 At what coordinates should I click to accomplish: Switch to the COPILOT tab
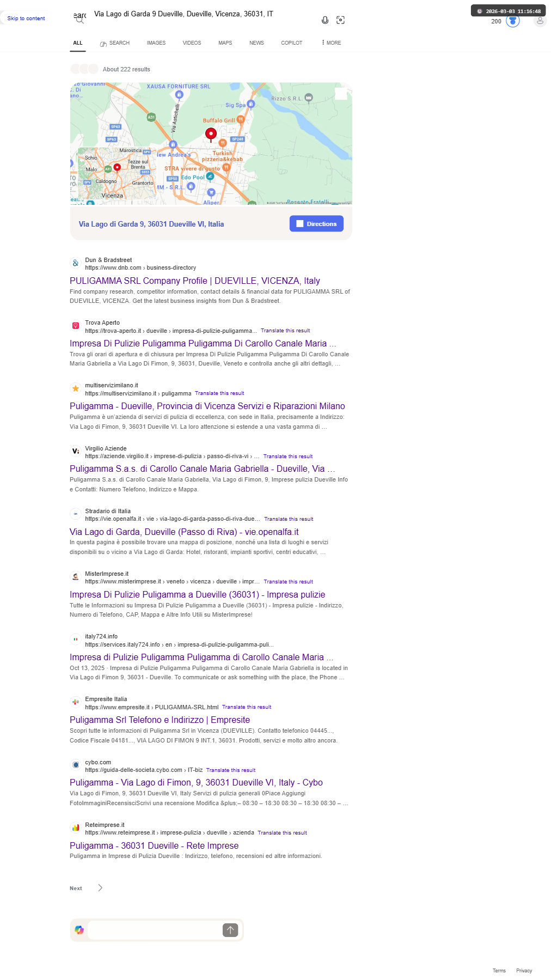click(x=292, y=42)
